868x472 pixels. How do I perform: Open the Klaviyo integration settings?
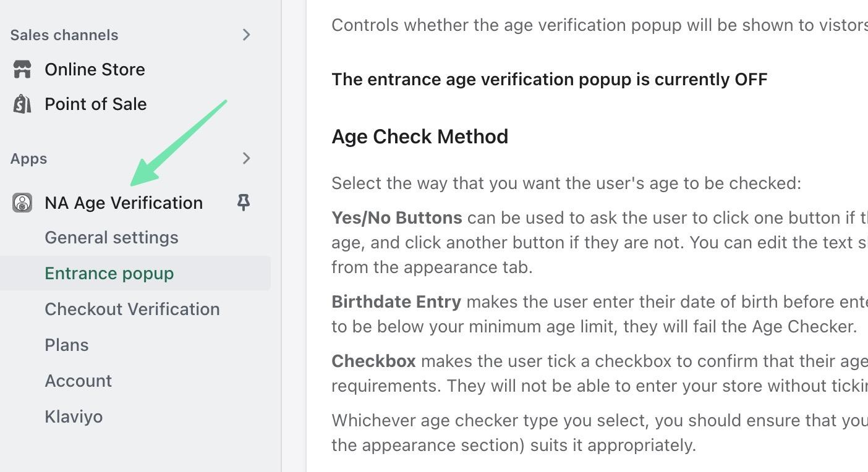click(x=74, y=416)
